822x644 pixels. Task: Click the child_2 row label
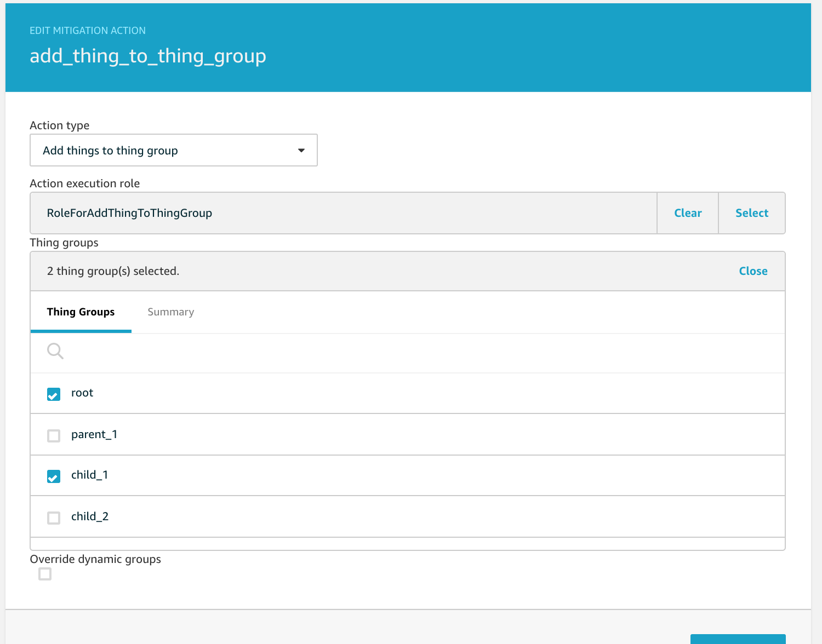point(90,517)
